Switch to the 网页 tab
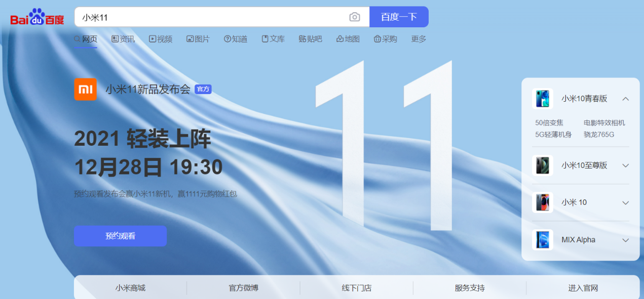Screen dimensions: 644x299 [85, 39]
